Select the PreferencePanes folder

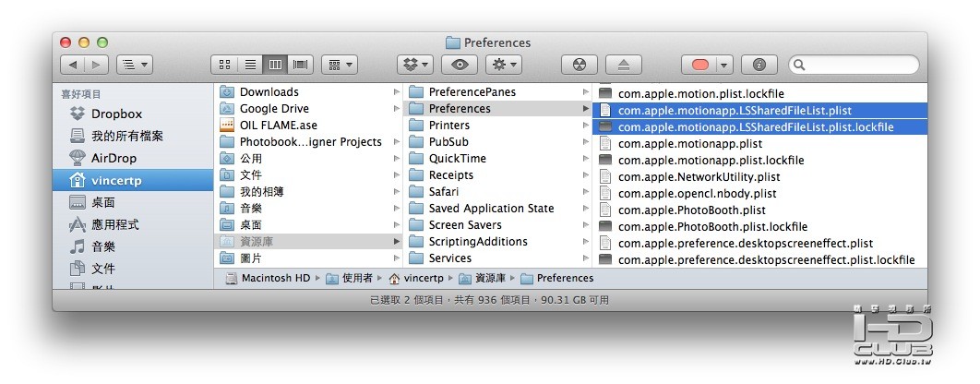pos(498,92)
